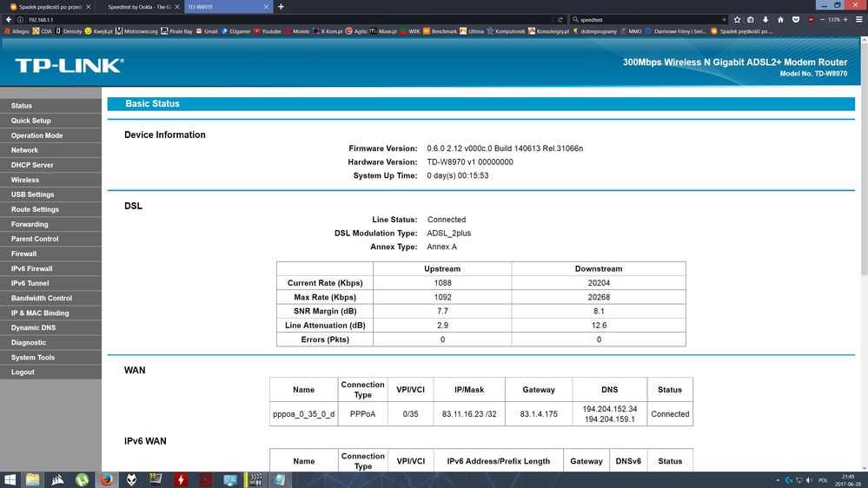Open the DHCP Server sidebar section
This screenshot has height=488, width=868.
tap(32, 165)
